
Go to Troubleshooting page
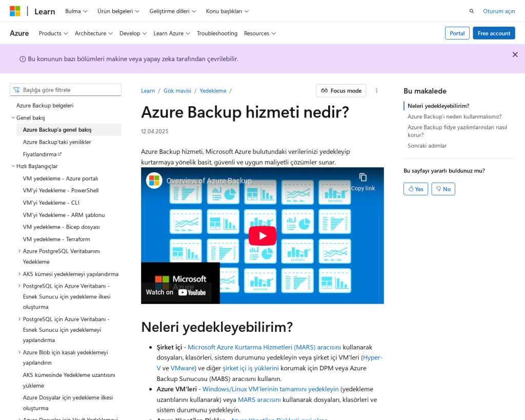tap(217, 33)
